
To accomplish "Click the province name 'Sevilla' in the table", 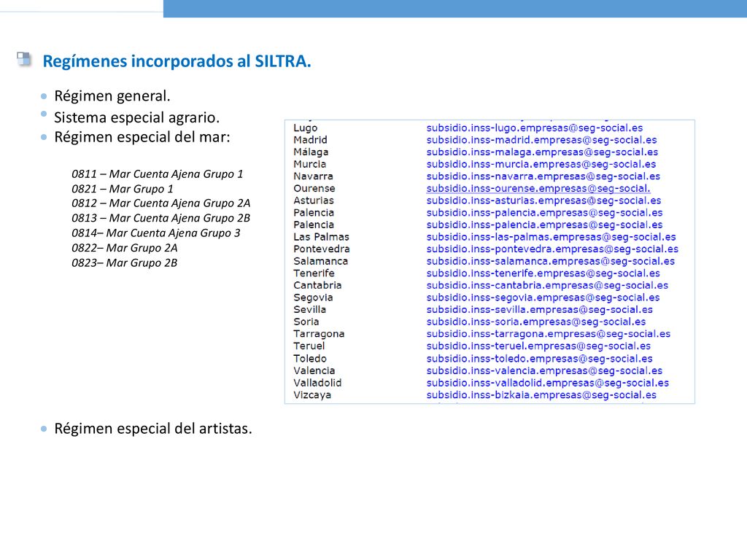I will (x=309, y=309).
